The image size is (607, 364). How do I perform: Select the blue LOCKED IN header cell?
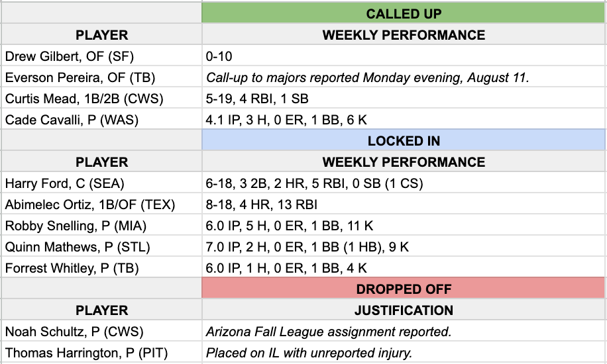404,140
